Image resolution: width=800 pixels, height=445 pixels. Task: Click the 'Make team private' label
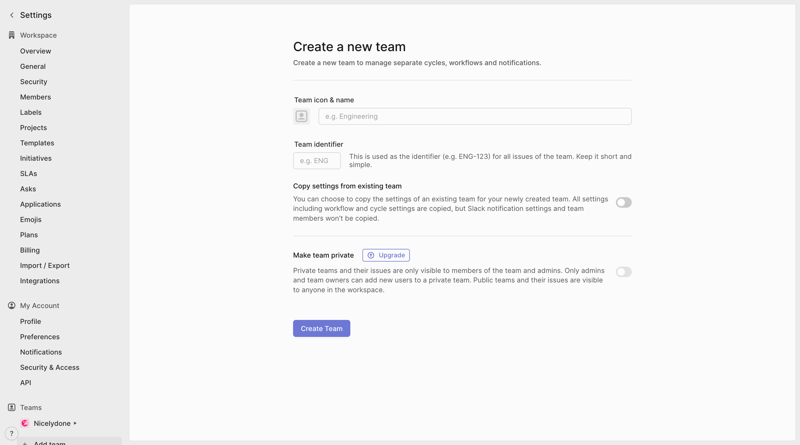[323, 255]
